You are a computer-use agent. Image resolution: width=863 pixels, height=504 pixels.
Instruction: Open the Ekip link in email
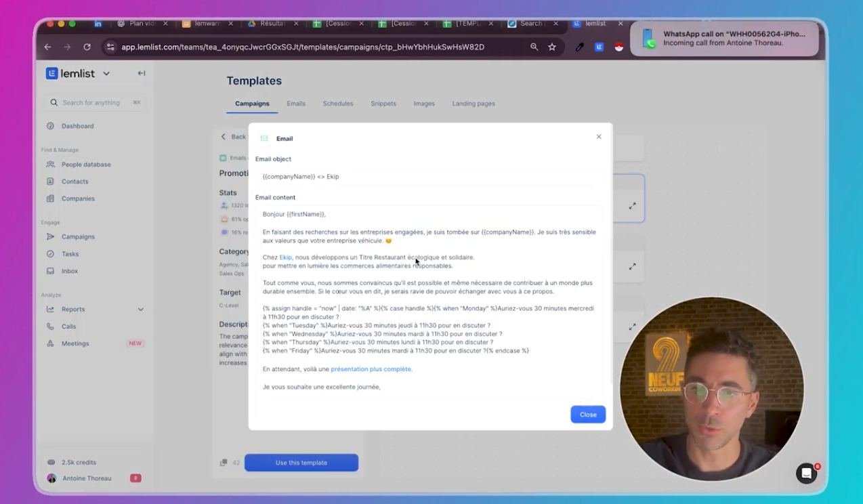286,257
